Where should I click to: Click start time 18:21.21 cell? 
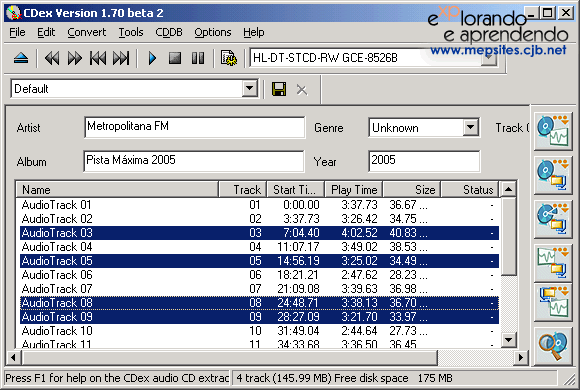tap(298, 275)
